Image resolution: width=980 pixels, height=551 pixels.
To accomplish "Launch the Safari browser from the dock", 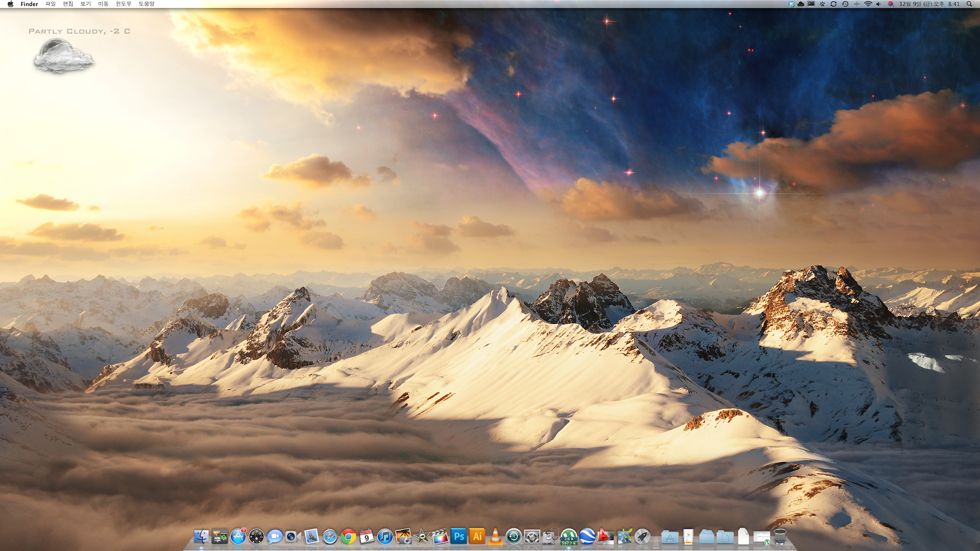I will point(330,537).
